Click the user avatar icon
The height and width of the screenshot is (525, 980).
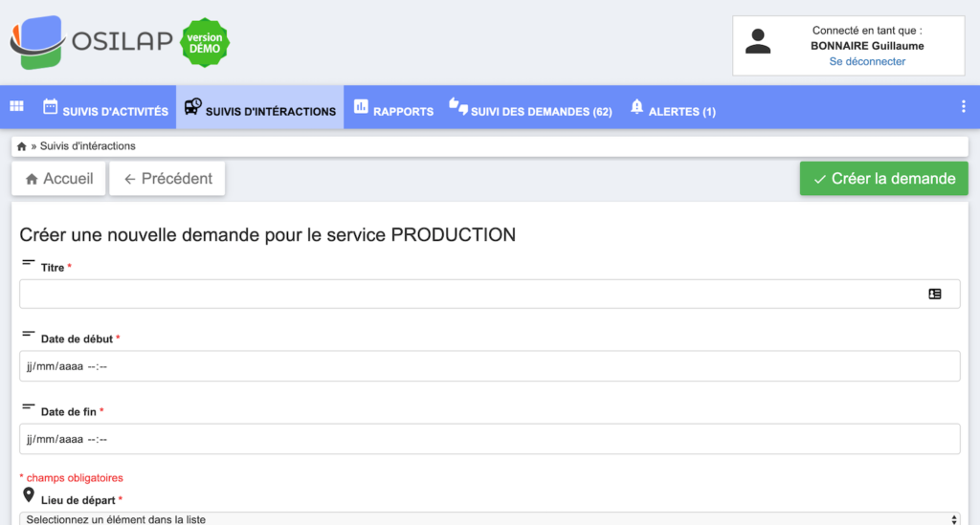coord(758,42)
